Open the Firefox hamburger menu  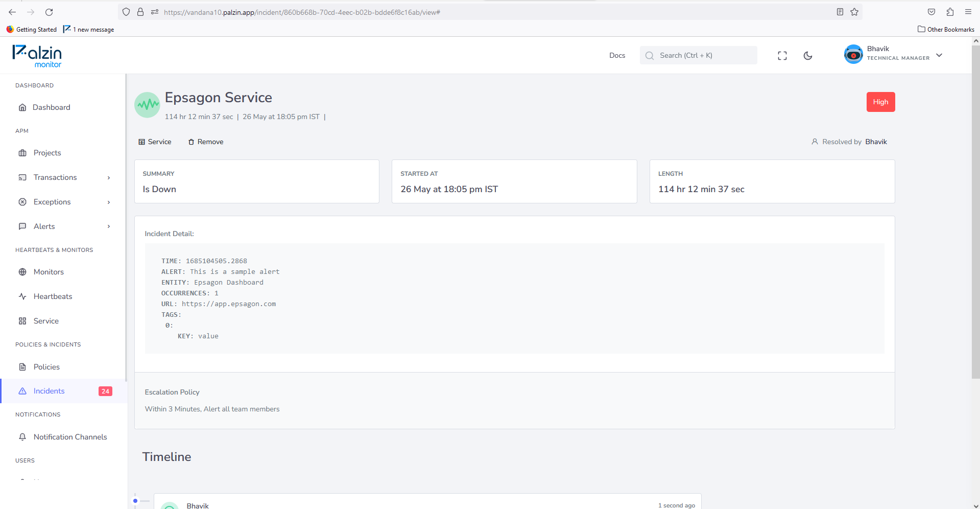pos(968,12)
